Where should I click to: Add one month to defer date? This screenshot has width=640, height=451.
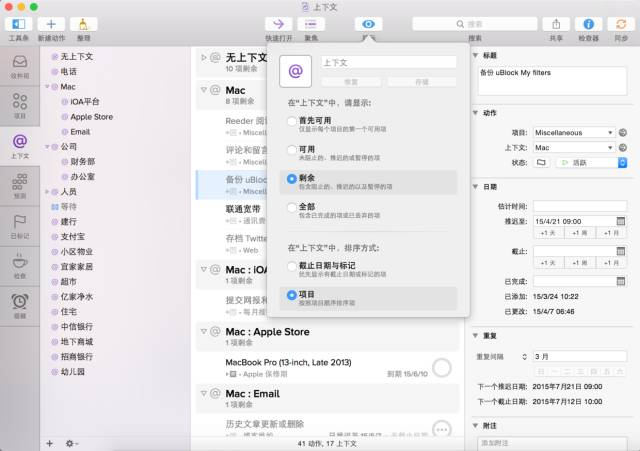611,233
